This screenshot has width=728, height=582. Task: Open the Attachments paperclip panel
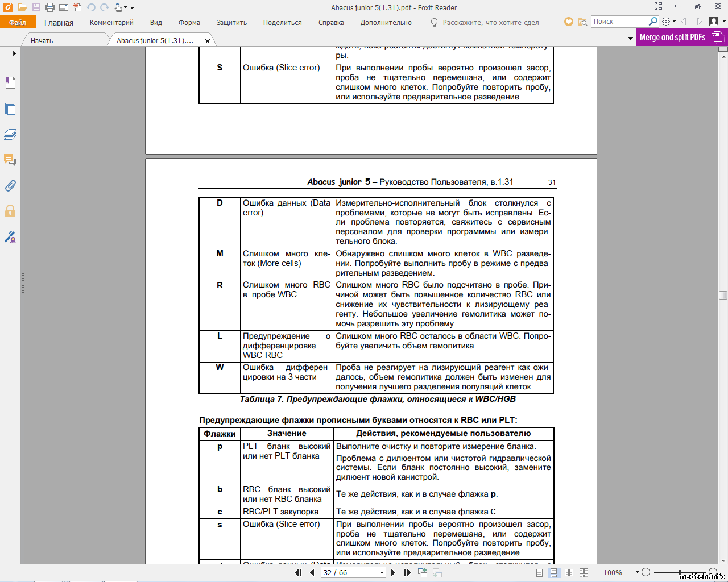(10, 186)
